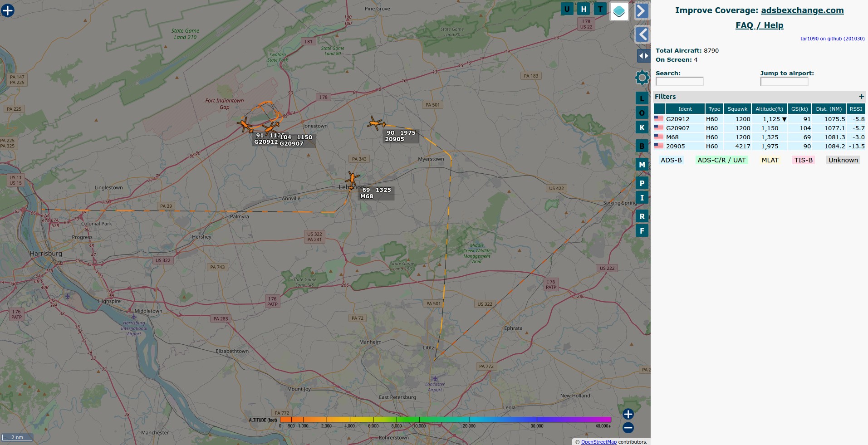Click Lancaster Airport marker on map
The image size is (868, 445).
click(435, 378)
